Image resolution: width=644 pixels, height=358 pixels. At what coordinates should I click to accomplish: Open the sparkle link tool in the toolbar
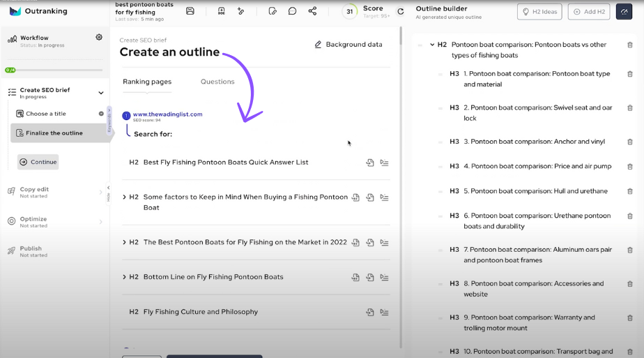coord(241,11)
